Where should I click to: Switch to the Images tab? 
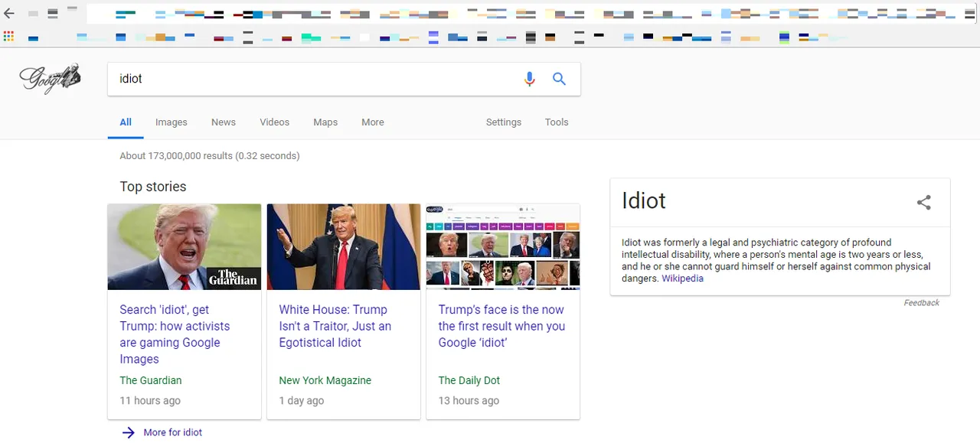tap(171, 122)
